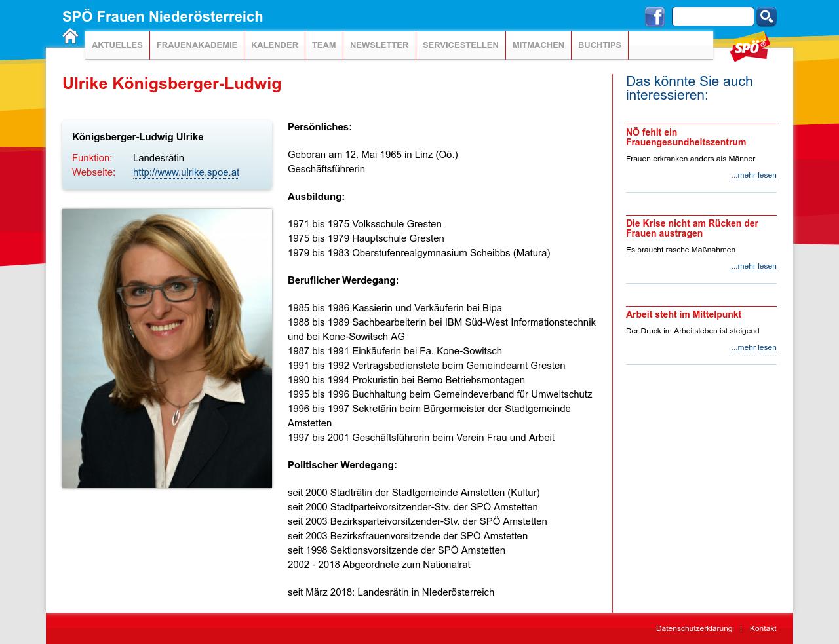Viewport: 839px width, 644px height.
Task: Open article Die Krise nicht am Rücken
Action: point(692,228)
